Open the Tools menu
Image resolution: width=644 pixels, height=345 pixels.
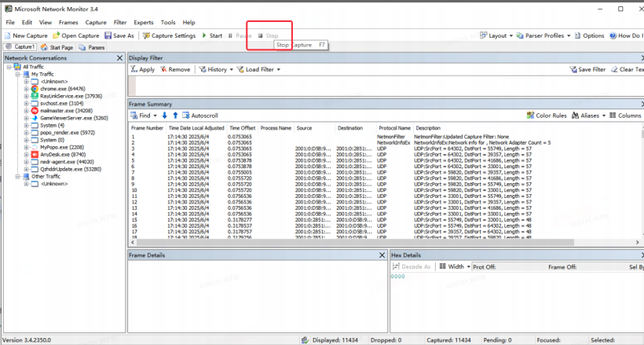pyautogui.click(x=168, y=22)
